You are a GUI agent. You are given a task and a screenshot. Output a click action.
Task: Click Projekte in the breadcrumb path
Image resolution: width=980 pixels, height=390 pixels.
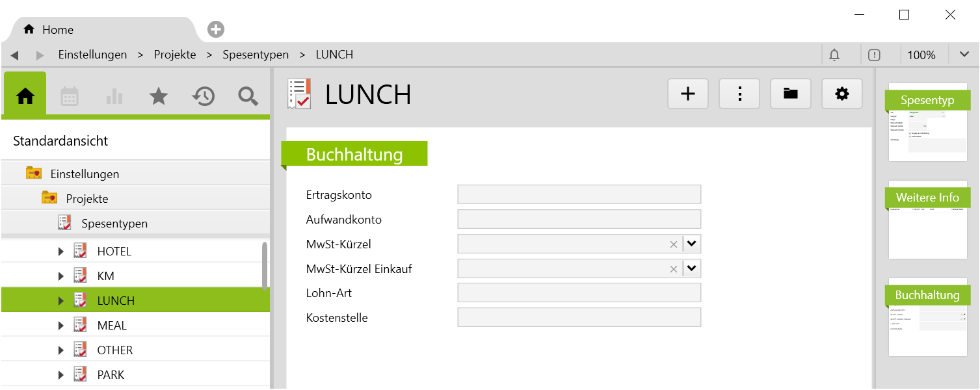point(175,55)
